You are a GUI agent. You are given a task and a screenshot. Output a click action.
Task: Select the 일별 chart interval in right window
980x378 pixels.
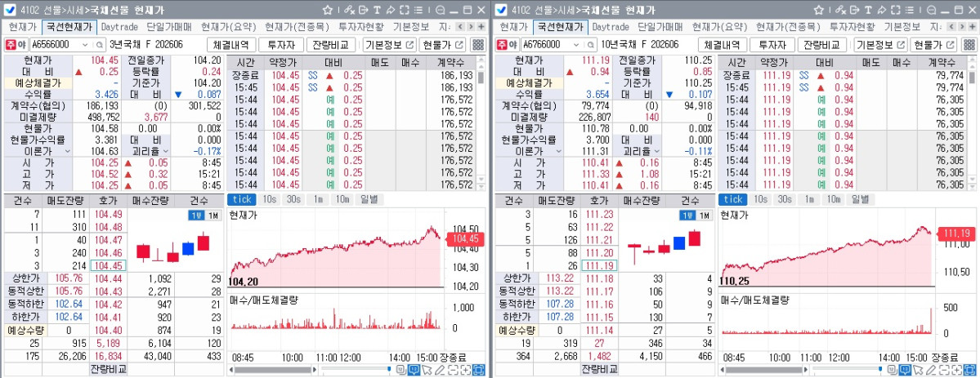pyautogui.click(x=861, y=199)
